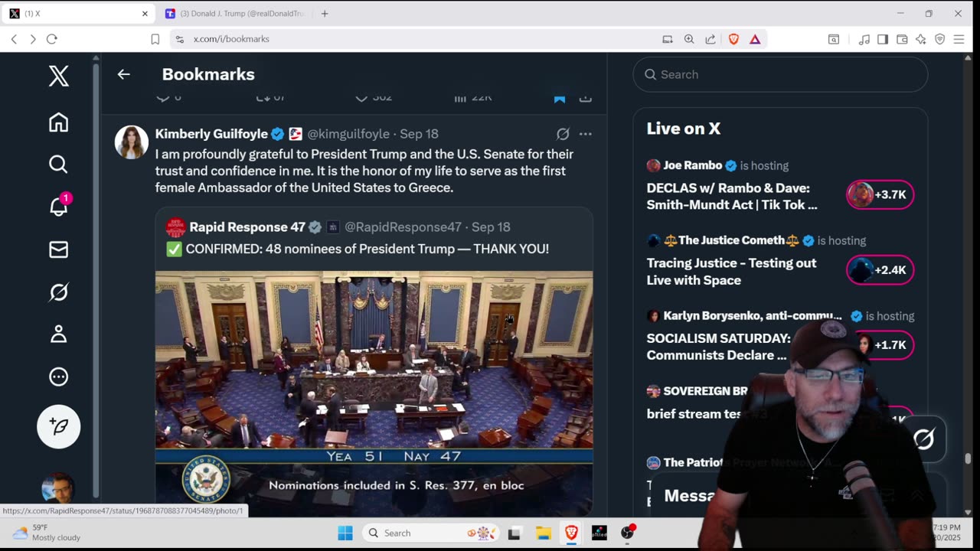This screenshot has width=980, height=551.
Task: Open the page zoom control
Action: coord(689,39)
